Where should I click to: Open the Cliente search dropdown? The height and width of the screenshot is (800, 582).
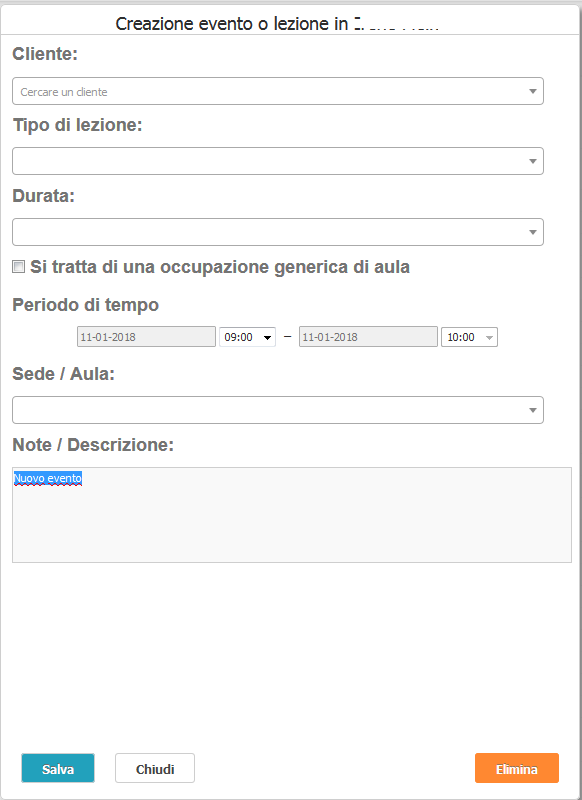pos(277,91)
